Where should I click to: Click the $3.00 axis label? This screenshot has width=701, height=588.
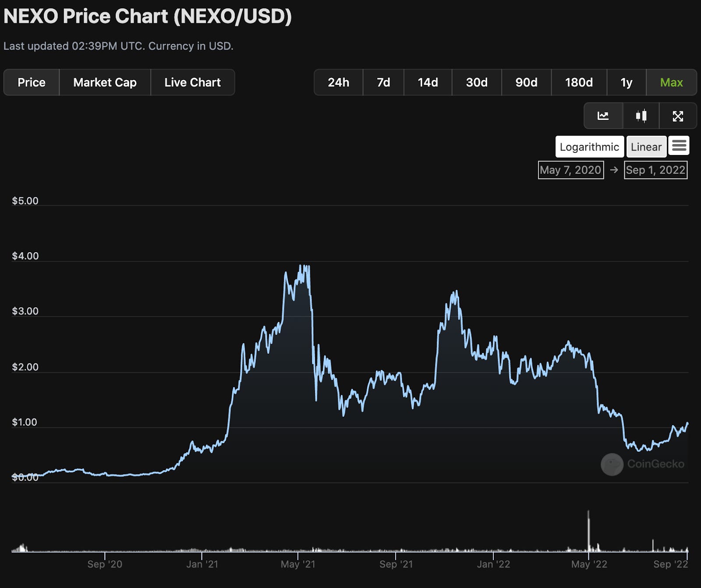25,311
